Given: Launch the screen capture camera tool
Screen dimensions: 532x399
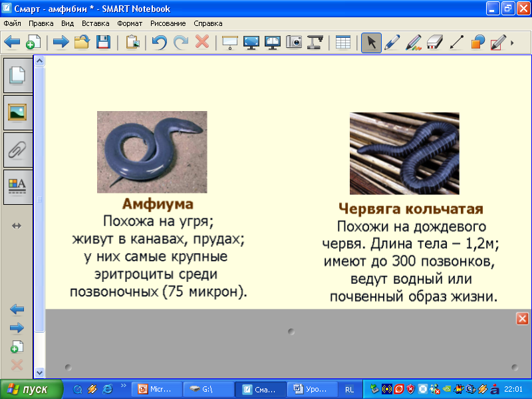Looking at the screenshot, I should click(294, 43).
